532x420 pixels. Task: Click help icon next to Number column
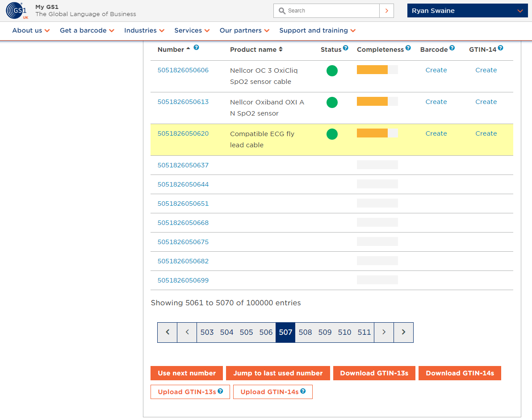[x=196, y=47]
